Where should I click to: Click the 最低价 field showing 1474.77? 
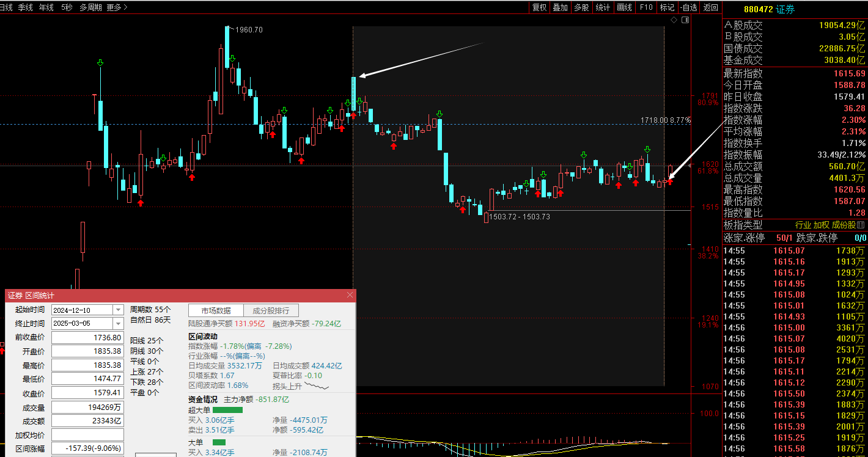pyautogui.click(x=87, y=379)
